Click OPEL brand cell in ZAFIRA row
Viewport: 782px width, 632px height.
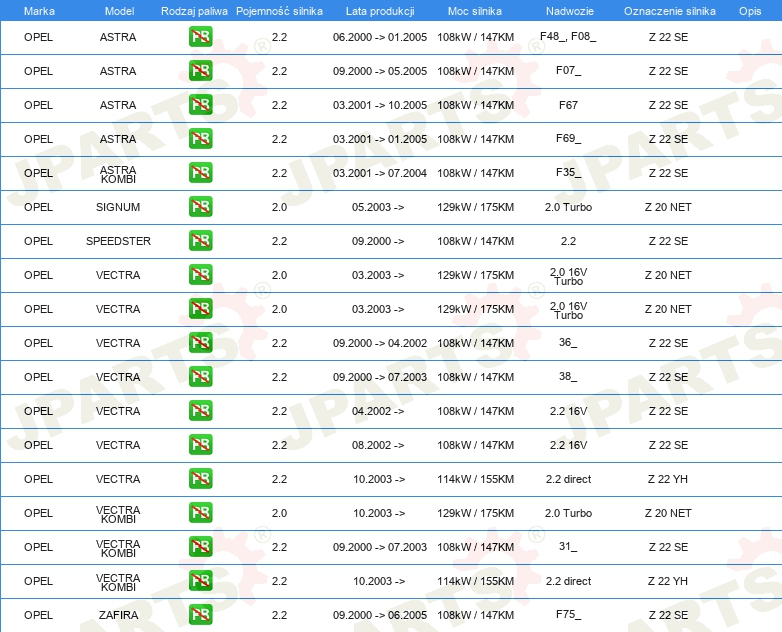tap(38, 615)
